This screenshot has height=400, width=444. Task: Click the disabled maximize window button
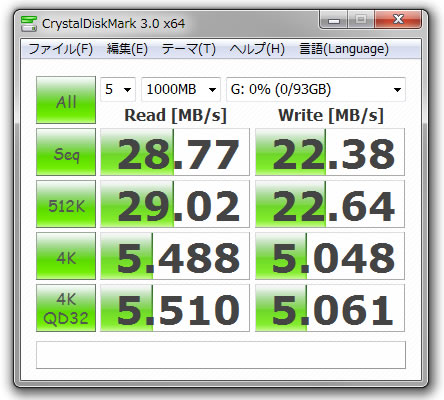tap(361, 19)
